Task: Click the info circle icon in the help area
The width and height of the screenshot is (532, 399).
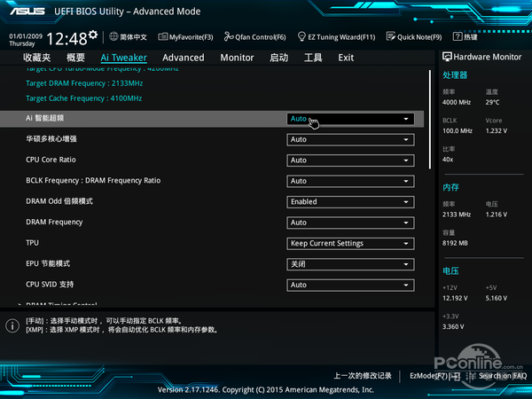Action: click(12, 325)
